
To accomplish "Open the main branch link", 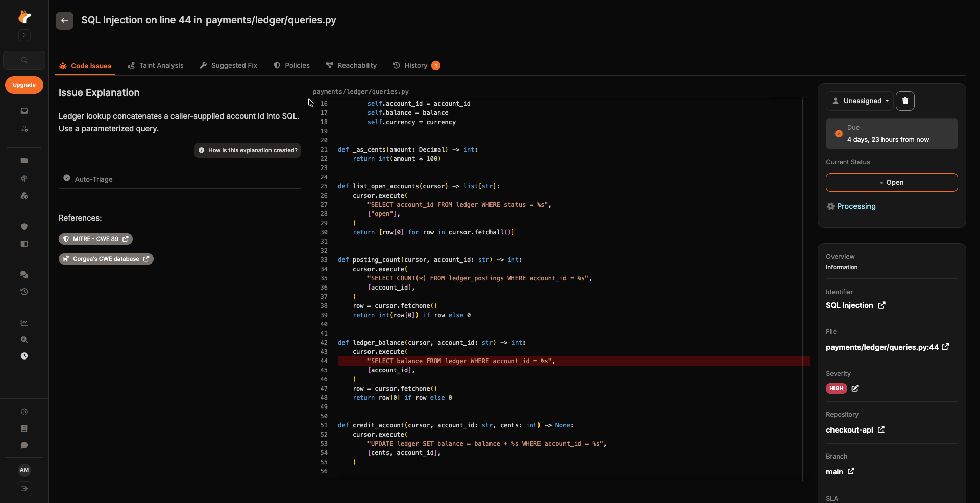I will tap(840, 472).
